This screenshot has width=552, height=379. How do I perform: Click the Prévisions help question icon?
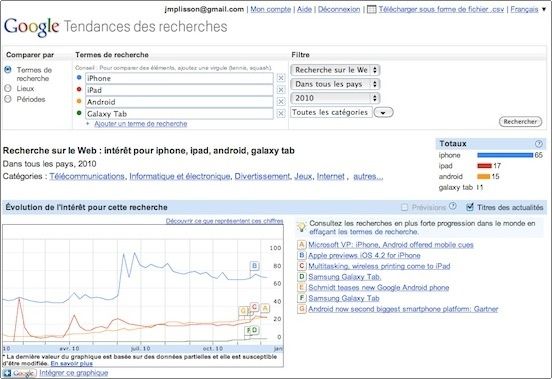click(x=453, y=207)
